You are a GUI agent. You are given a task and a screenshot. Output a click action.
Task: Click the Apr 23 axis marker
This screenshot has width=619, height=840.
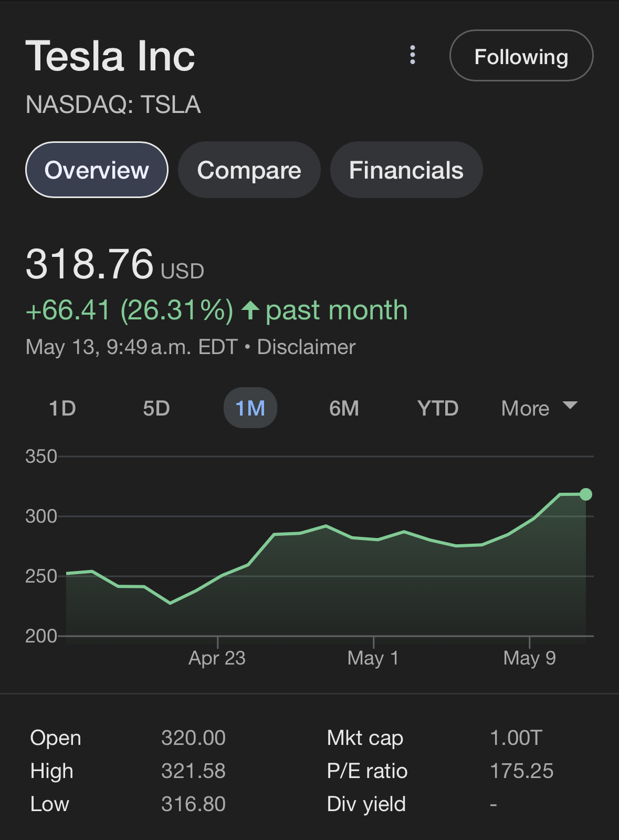[x=217, y=658]
